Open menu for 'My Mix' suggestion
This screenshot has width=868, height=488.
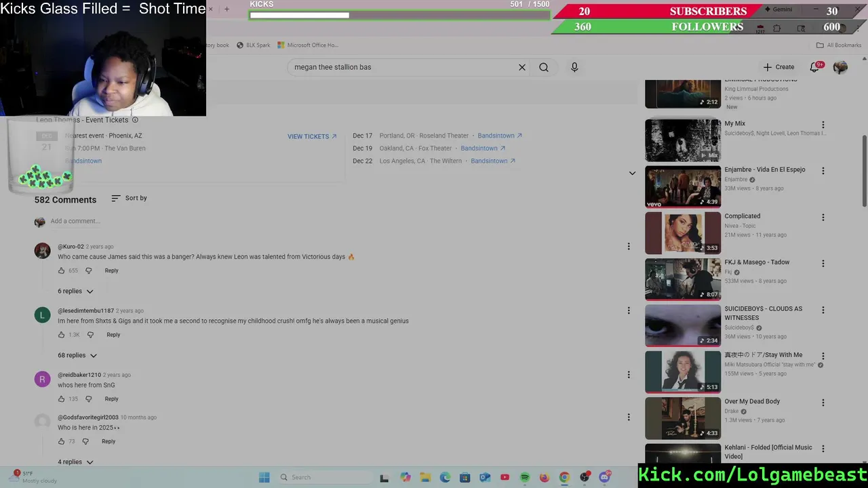(823, 125)
